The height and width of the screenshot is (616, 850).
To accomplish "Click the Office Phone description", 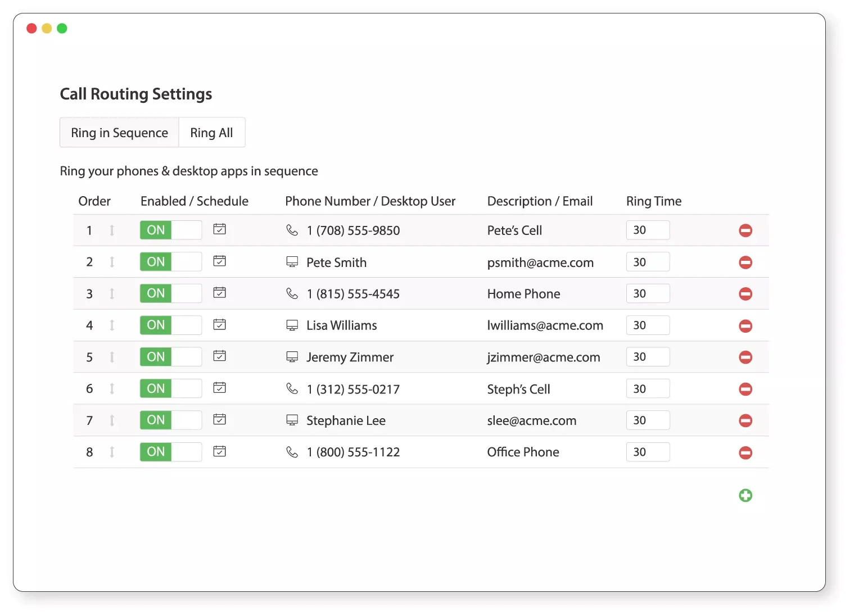I will (523, 452).
